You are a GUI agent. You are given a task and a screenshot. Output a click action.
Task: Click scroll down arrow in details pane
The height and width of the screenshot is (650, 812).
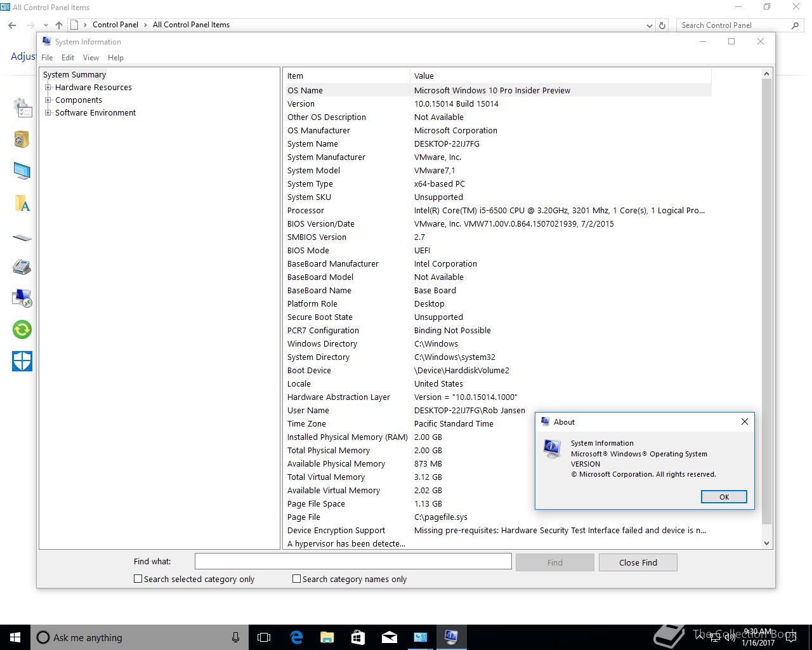[x=766, y=543]
